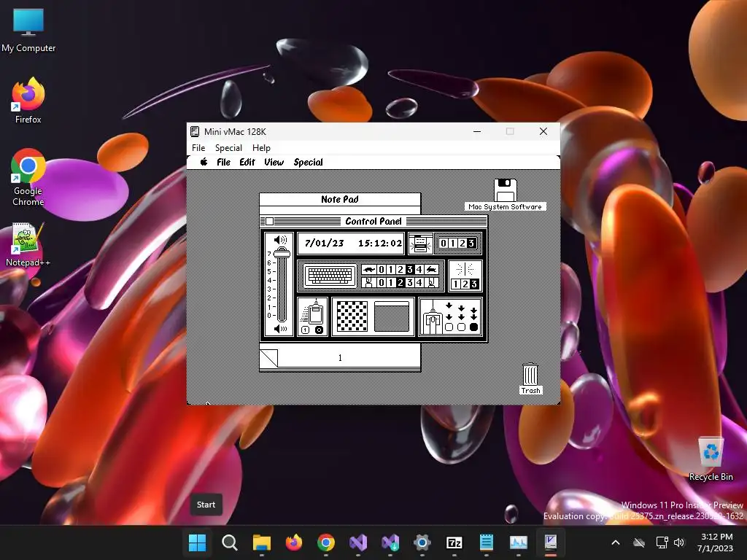Image resolution: width=747 pixels, height=560 pixels.
Task: Click the quiet speaker icon below the volume slider
Action: 280,329
